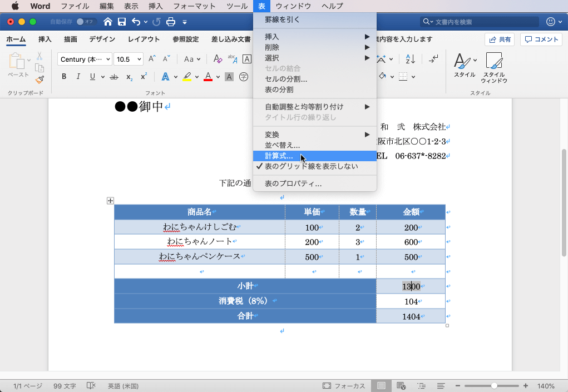The image size is (568, 392).
Task: Click the Redo arrow icon
Action: tap(156, 22)
